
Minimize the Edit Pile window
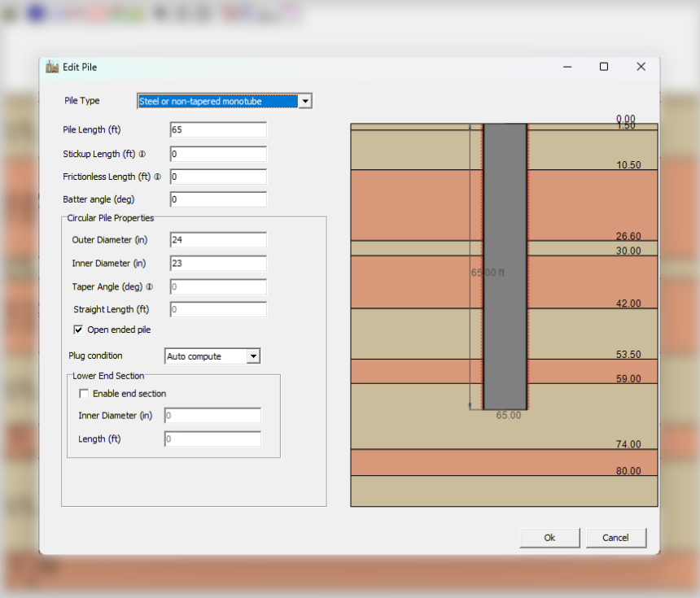tap(567, 67)
